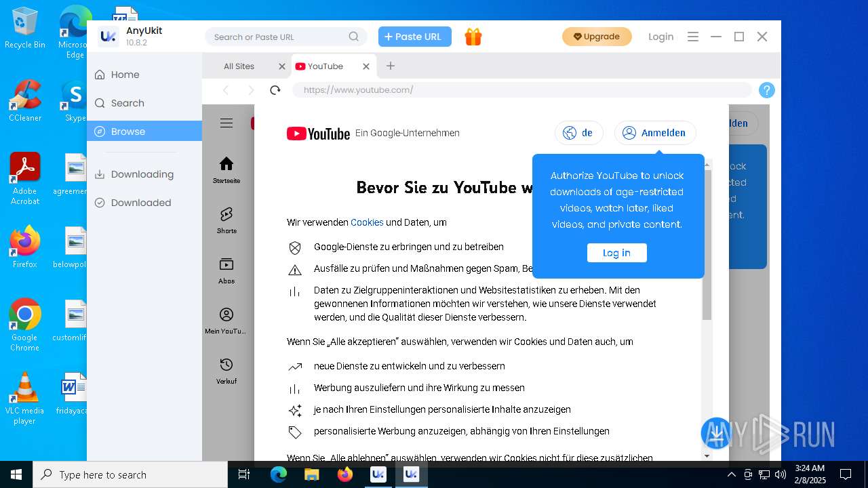
Task: Close the All Sites tab
Action: point(282,66)
